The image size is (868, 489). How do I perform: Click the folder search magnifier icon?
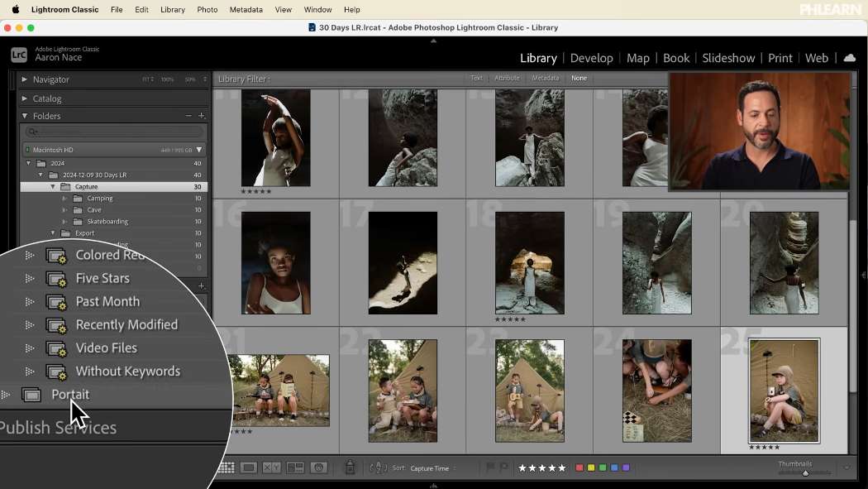click(33, 132)
